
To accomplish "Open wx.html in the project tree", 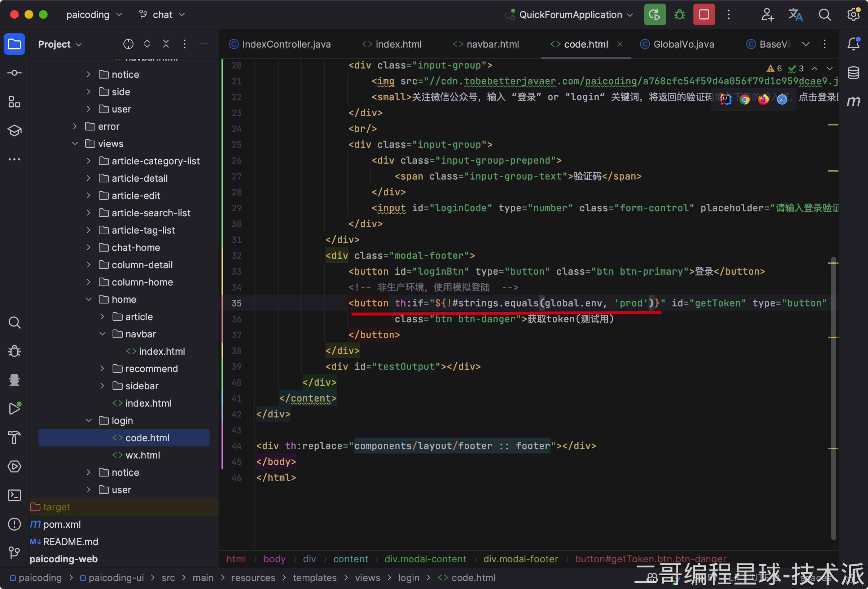I will pyautogui.click(x=143, y=455).
